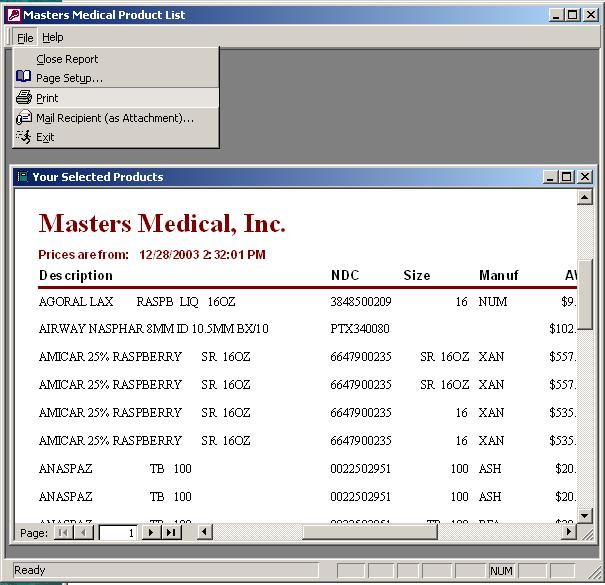This screenshot has height=585, width=605.
Task: Click the Ready status bar text
Action: coord(30,570)
